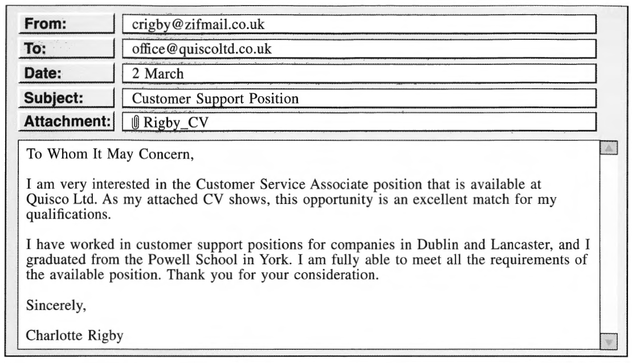The width and height of the screenshot is (632, 364).
Task: Click the first paragraph about Quisco Ltd
Action: [x=291, y=199]
